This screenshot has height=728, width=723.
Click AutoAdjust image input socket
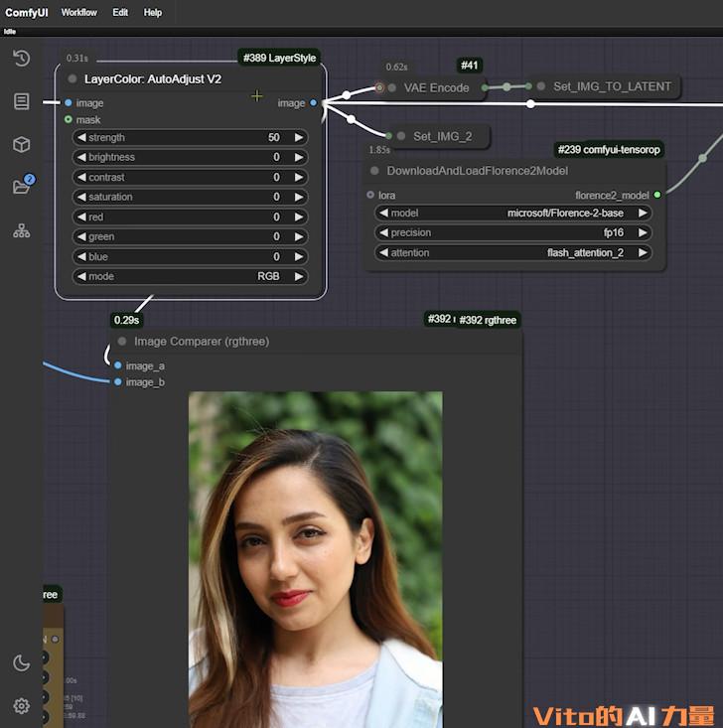pyautogui.click(x=69, y=102)
